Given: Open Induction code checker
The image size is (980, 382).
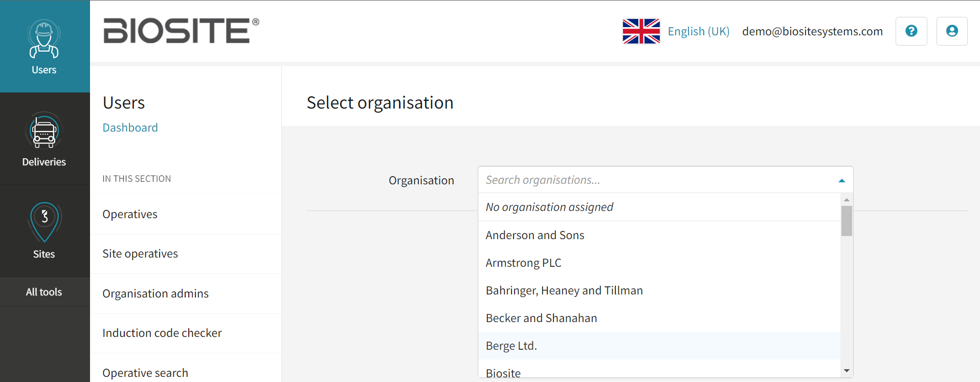Looking at the screenshot, I should [186, 333].
